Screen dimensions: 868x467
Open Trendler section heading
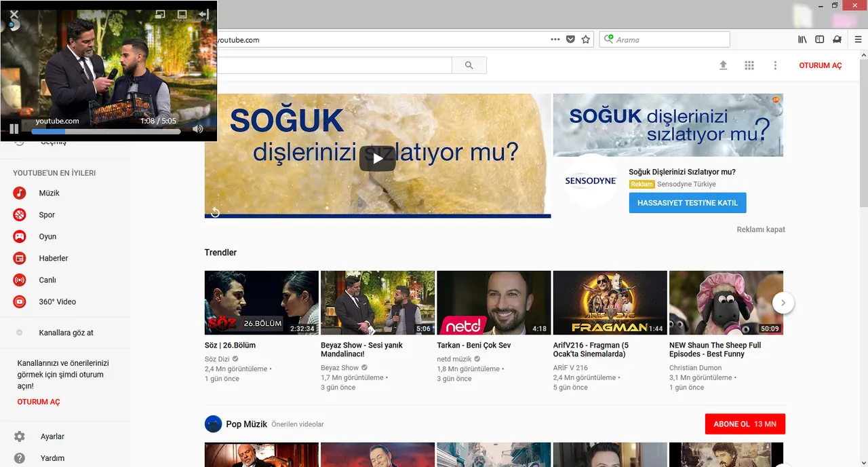[x=220, y=253]
